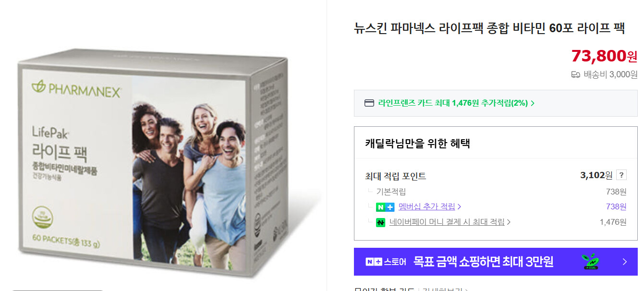Click the delivery truck icon
Image resolution: width=644 pixels, height=291 pixels.
(576, 74)
